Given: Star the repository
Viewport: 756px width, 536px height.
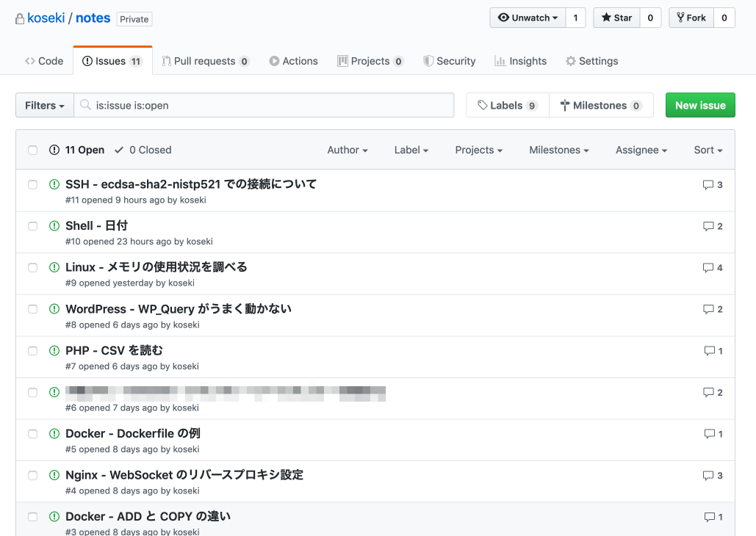Looking at the screenshot, I should [x=616, y=18].
